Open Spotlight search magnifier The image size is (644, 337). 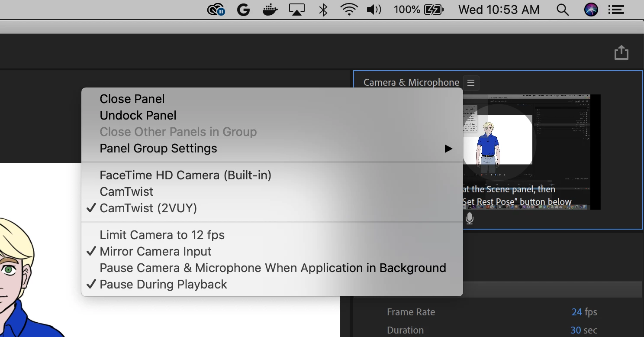562,10
